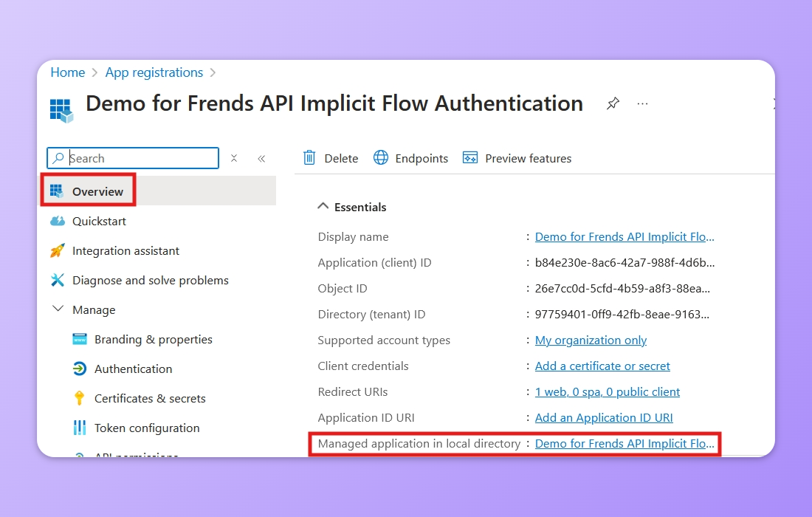Open the ellipsis more options menu

[643, 103]
